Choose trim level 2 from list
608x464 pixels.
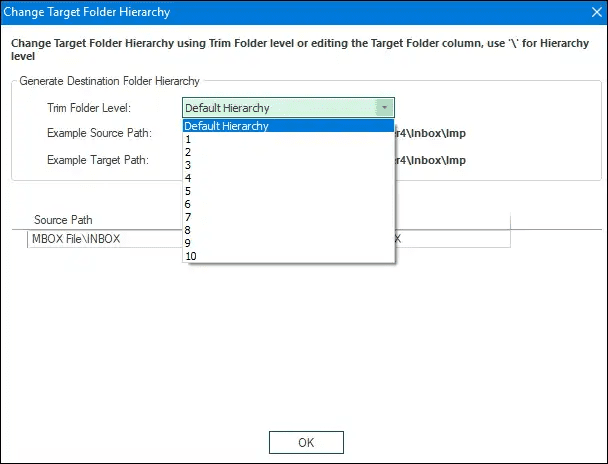(x=288, y=152)
